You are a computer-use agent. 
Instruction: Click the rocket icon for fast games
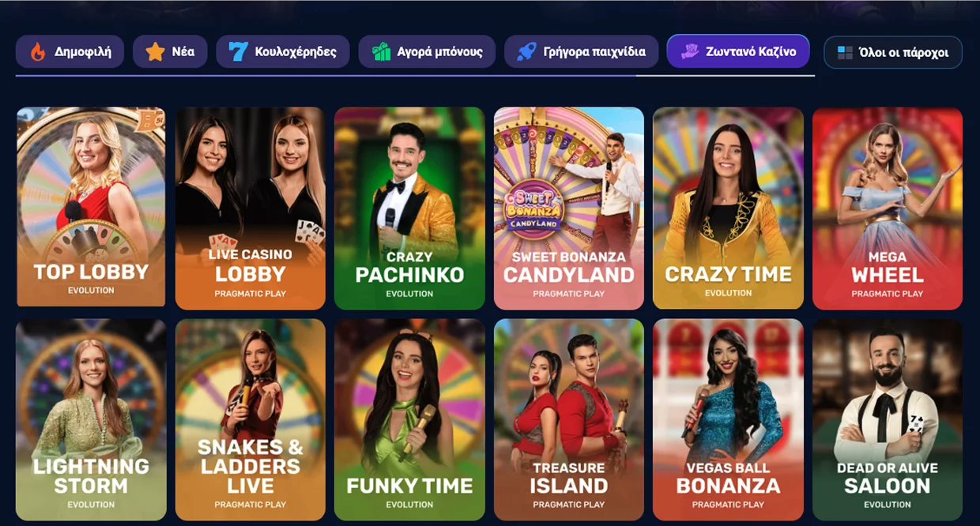pos(526,52)
